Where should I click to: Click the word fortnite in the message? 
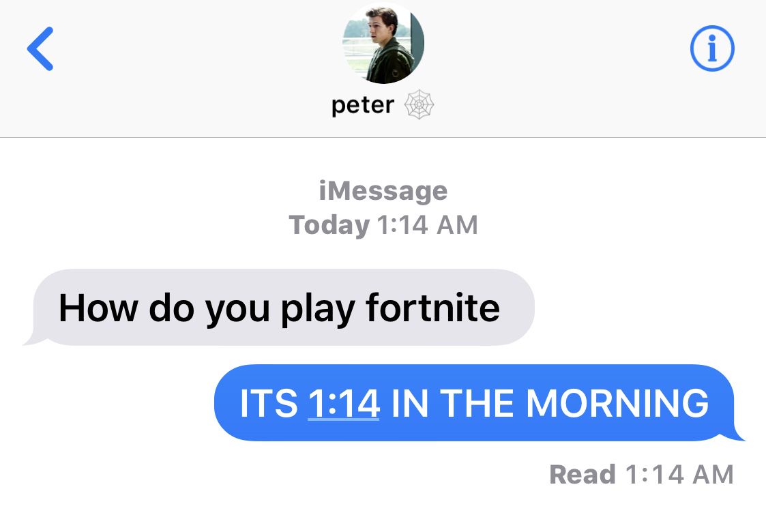[x=433, y=308]
